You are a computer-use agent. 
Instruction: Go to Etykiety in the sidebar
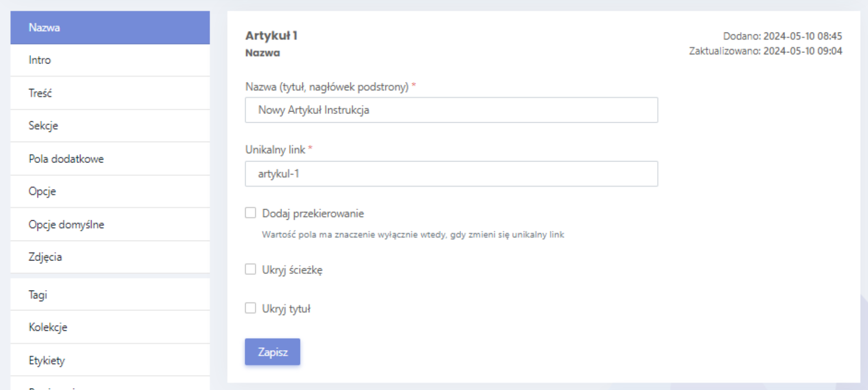[x=110, y=360]
